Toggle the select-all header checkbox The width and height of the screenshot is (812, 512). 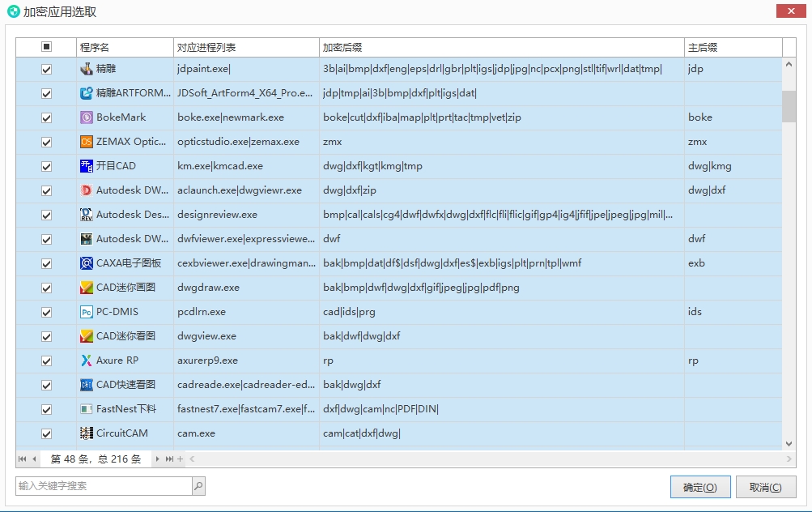pyautogui.click(x=47, y=47)
